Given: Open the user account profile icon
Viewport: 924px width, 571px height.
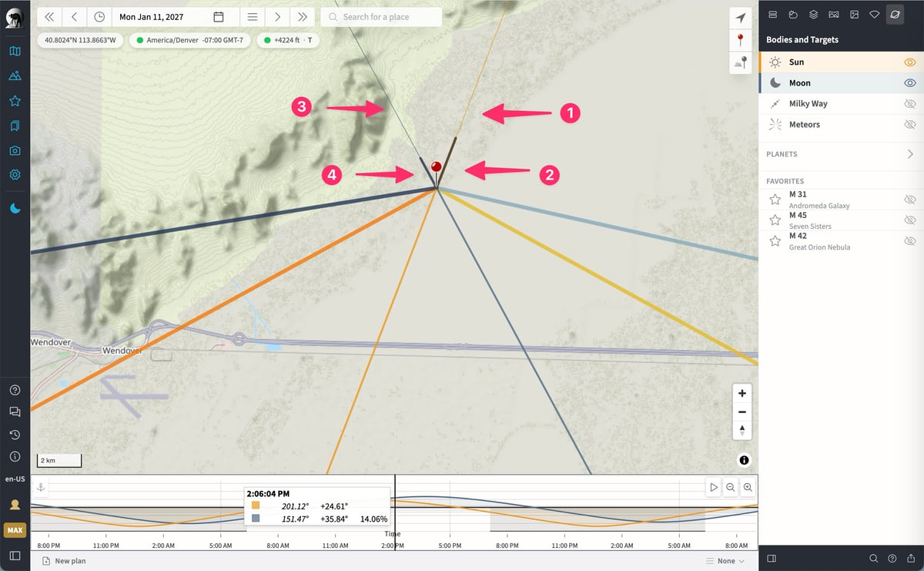Looking at the screenshot, I should (15, 504).
